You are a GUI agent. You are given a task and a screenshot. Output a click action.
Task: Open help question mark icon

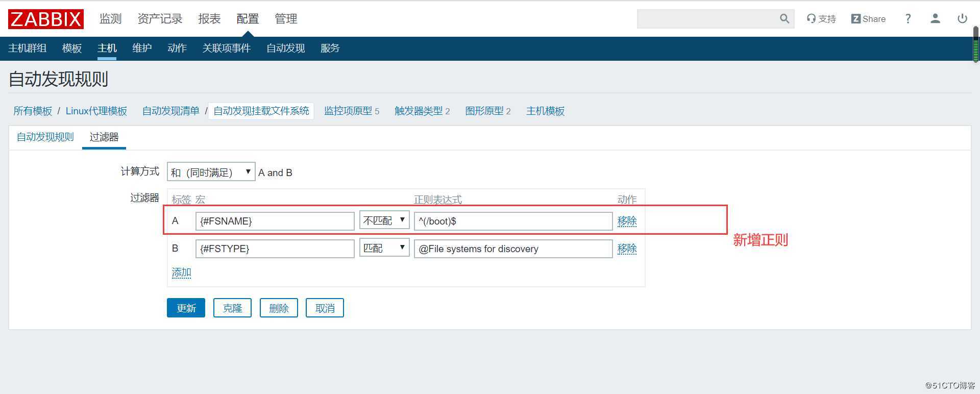pyautogui.click(x=908, y=19)
